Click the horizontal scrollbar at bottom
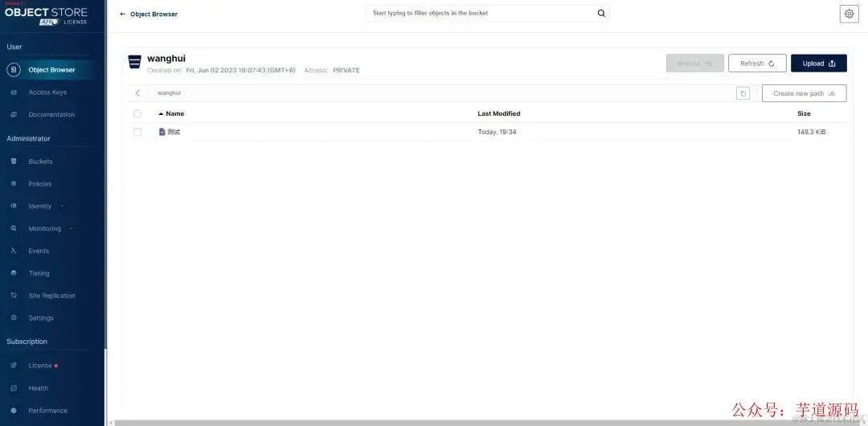 [x=487, y=423]
